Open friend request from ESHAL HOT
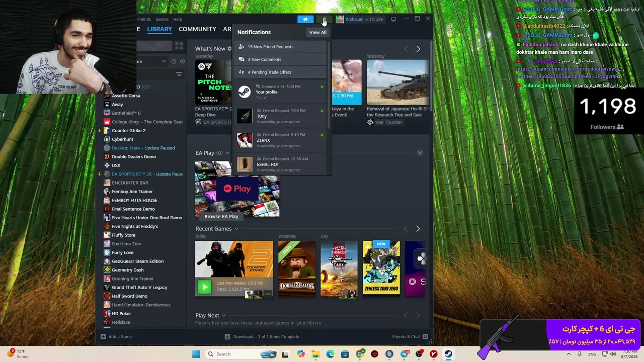The image size is (644, 362). (x=280, y=164)
